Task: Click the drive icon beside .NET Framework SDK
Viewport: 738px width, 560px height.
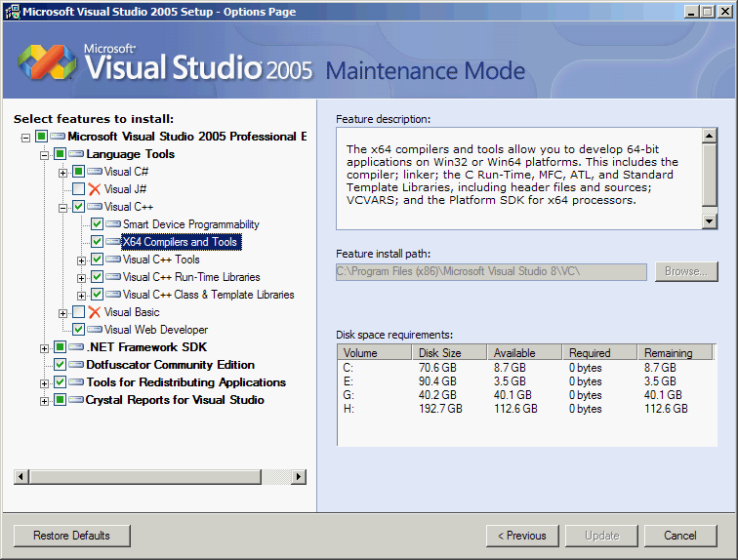Action: click(76, 347)
